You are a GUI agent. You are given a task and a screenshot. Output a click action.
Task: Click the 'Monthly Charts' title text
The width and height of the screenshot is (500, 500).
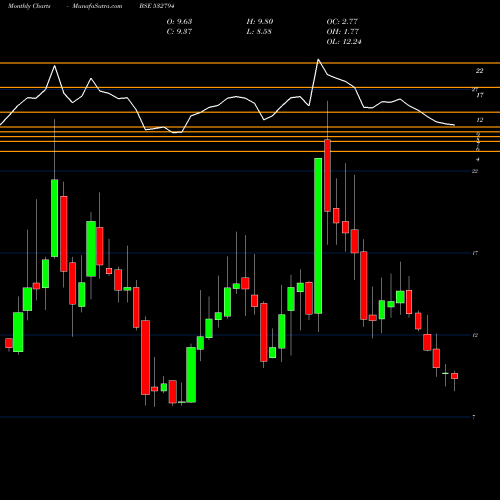point(29,6)
